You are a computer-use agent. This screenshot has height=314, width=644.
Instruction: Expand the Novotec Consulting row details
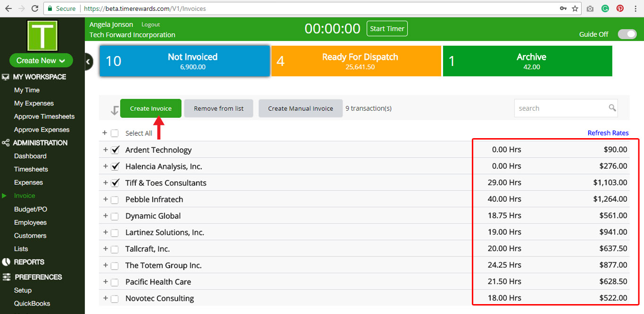105,298
